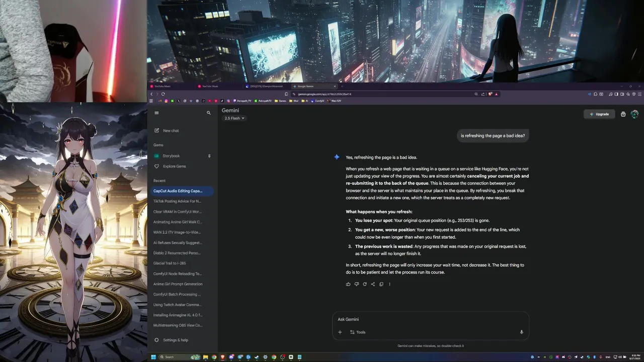Open a new browser tab
Viewport: 644px width, 362px height.
(342, 86)
